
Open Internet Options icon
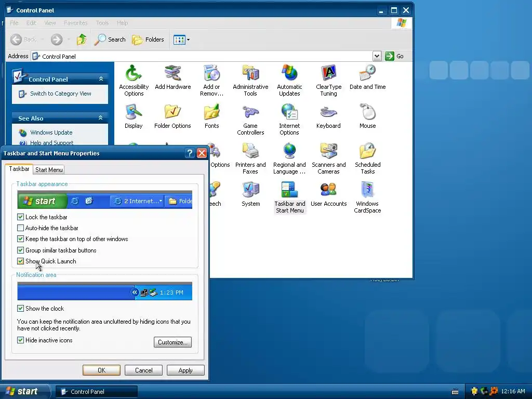pyautogui.click(x=289, y=120)
